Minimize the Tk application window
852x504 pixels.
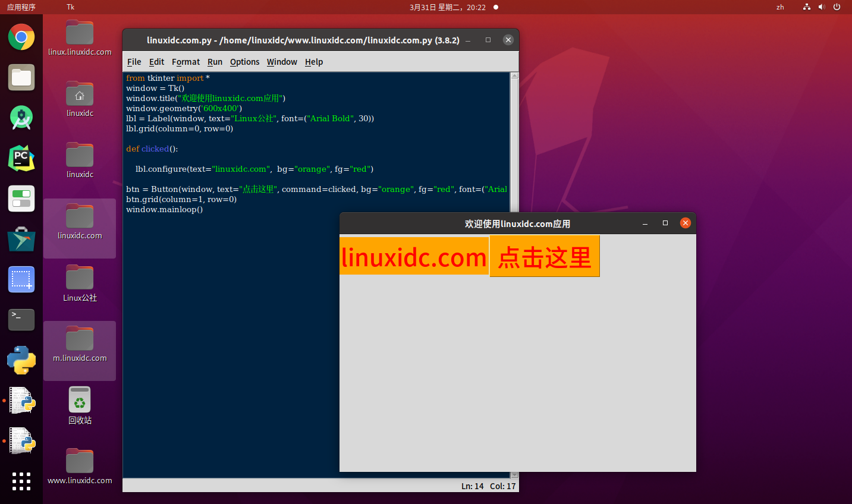pos(645,223)
